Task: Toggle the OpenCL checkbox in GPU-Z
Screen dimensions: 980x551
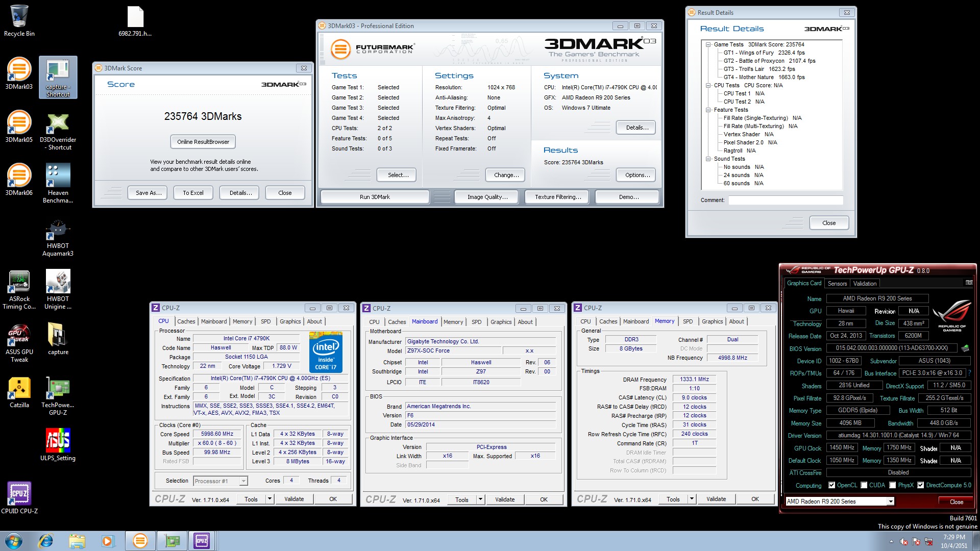Action: point(831,485)
